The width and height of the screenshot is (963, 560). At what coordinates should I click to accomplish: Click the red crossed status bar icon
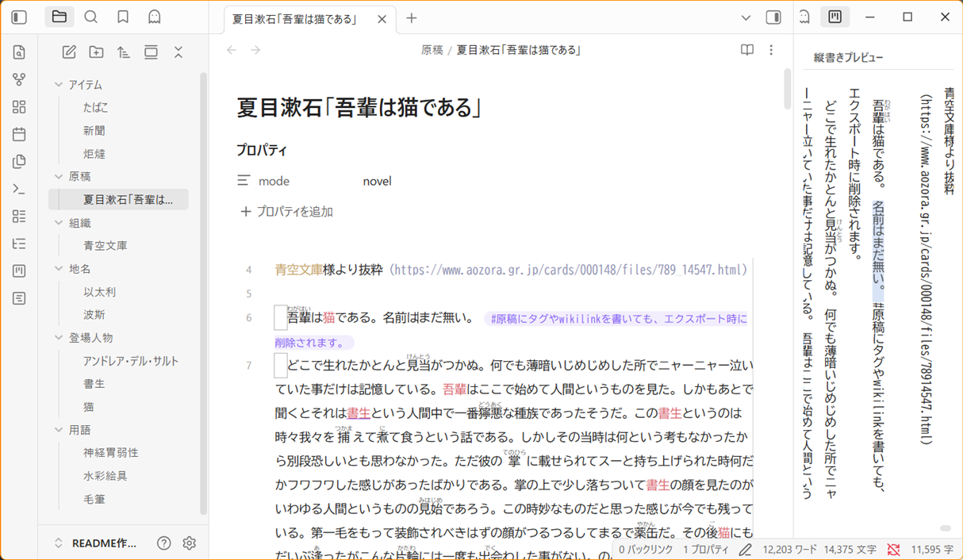[893, 549]
